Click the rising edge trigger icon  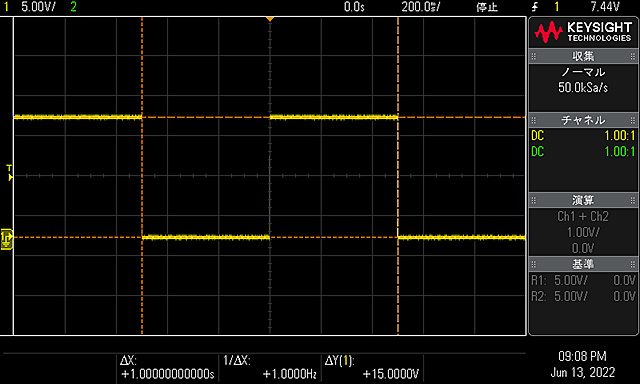535,7
